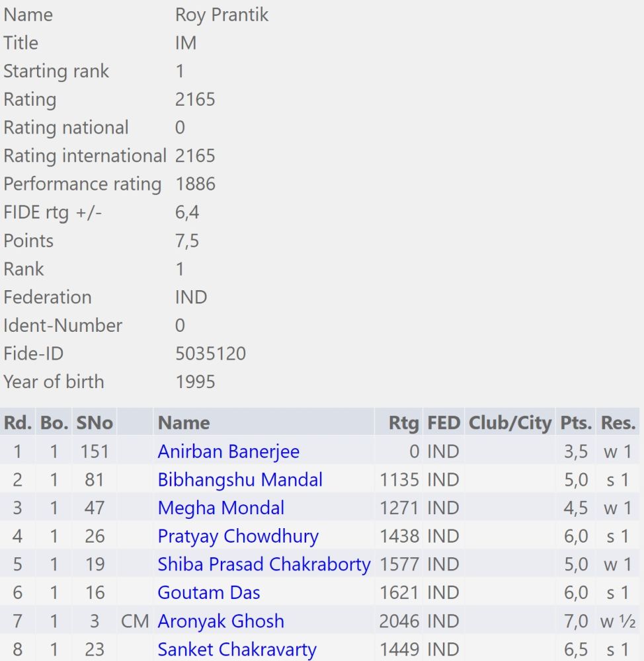The height and width of the screenshot is (661, 644).
Task: Open Goutam Das player link
Action: pyautogui.click(x=209, y=593)
